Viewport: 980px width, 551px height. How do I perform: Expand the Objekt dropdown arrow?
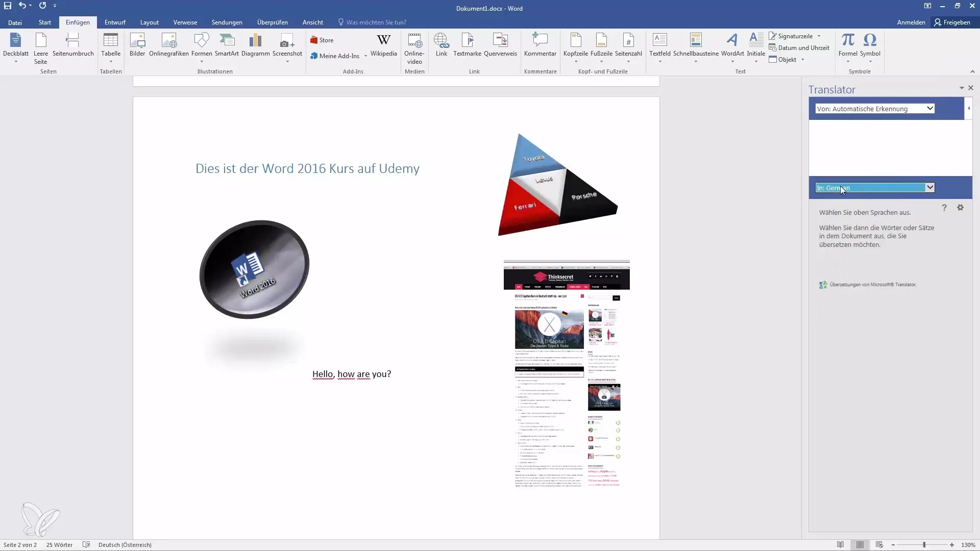[x=802, y=60]
